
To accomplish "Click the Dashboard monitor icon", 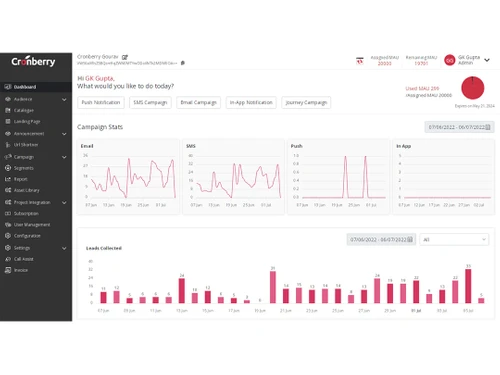I will pyautogui.click(x=8, y=87).
